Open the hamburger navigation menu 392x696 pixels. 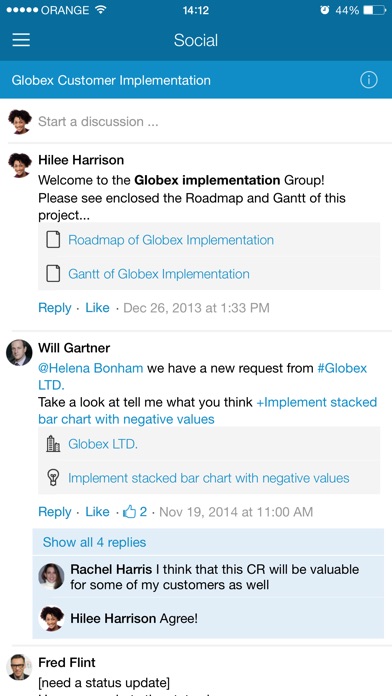[x=21, y=40]
